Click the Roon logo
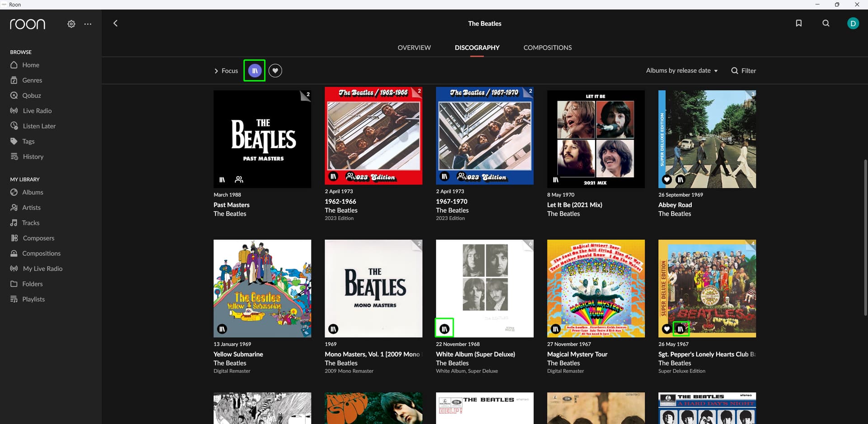The height and width of the screenshot is (424, 868). [28, 24]
